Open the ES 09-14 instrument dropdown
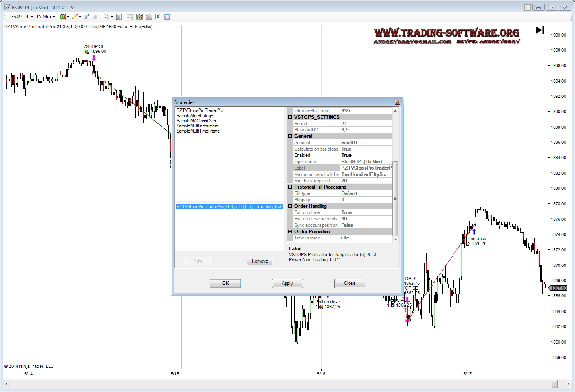 click(x=22, y=17)
